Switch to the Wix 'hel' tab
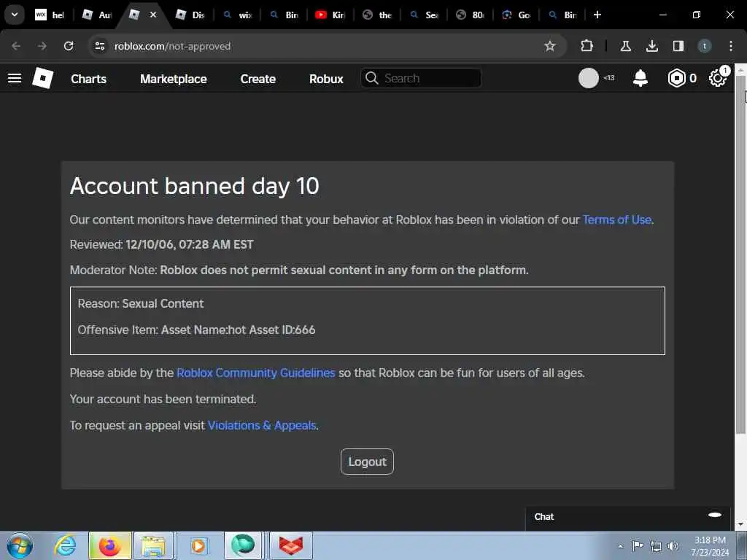The image size is (747, 560). (50, 15)
